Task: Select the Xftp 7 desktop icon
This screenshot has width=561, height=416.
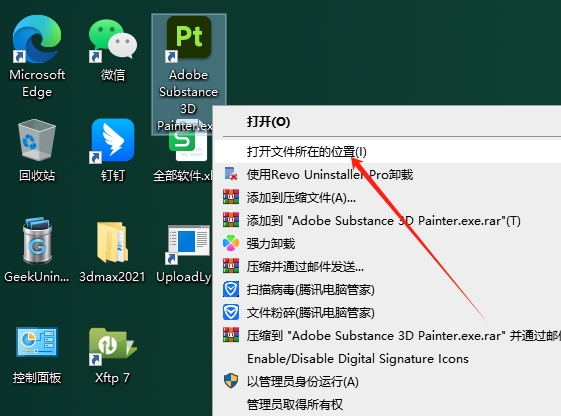Action: (x=113, y=346)
